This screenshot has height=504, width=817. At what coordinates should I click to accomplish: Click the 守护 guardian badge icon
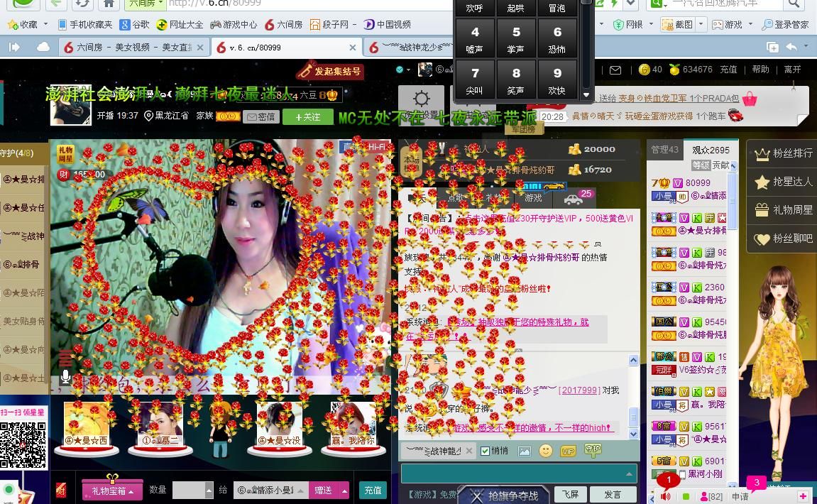[x=593, y=450]
